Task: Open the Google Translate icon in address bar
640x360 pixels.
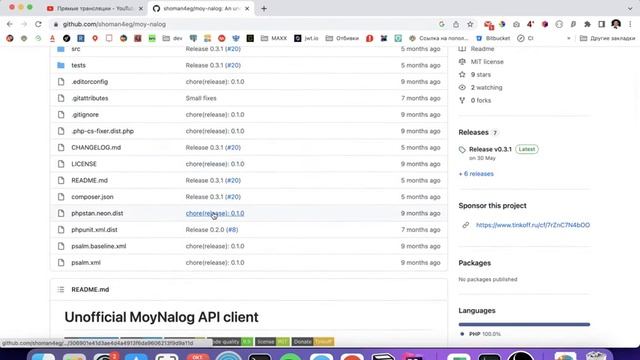Action: [x=442, y=24]
